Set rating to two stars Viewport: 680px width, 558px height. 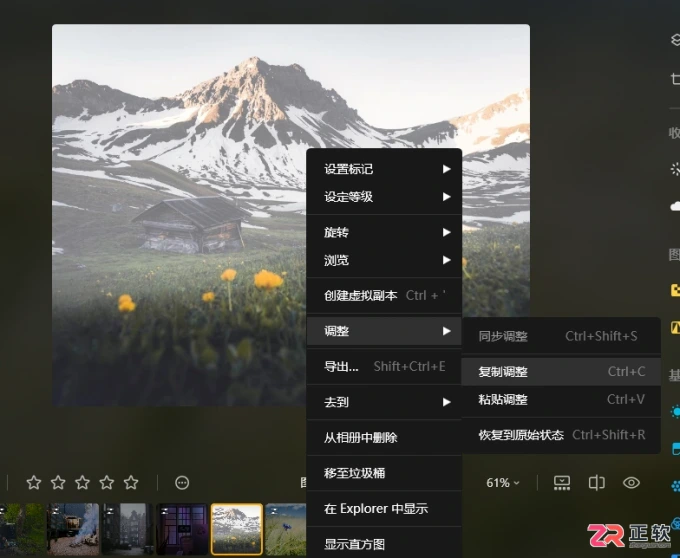[58, 483]
